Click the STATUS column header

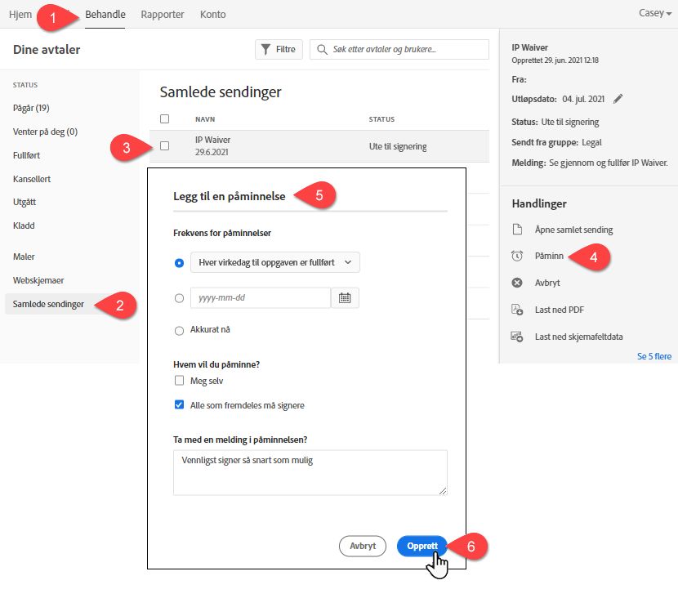click(x=381, y=119)
